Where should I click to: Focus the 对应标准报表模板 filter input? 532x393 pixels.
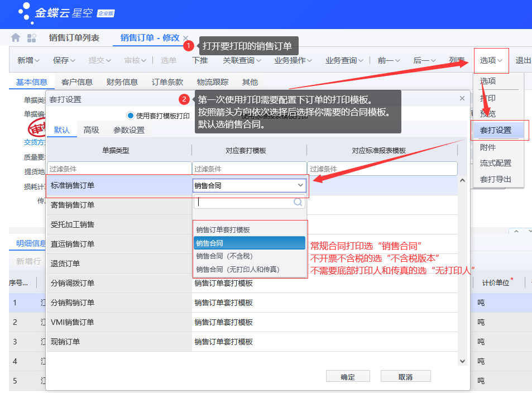tap(382, 169)
